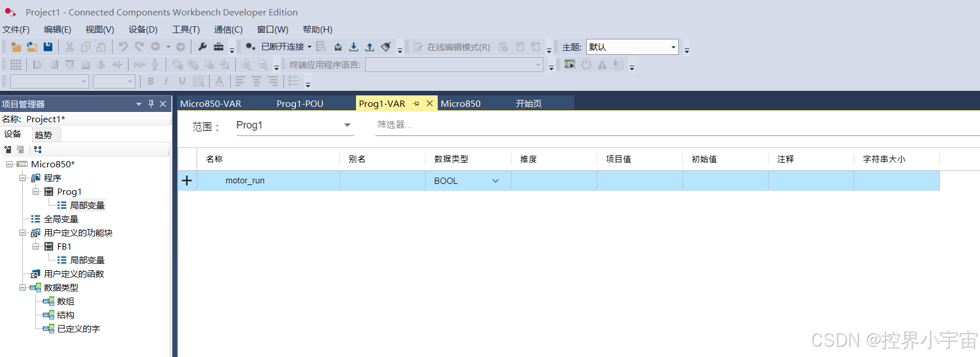This screenshot has width=980, height=357.
Task: Toggle bullet list formatting button
Action: pyautogui.click(x=294, y=82)
